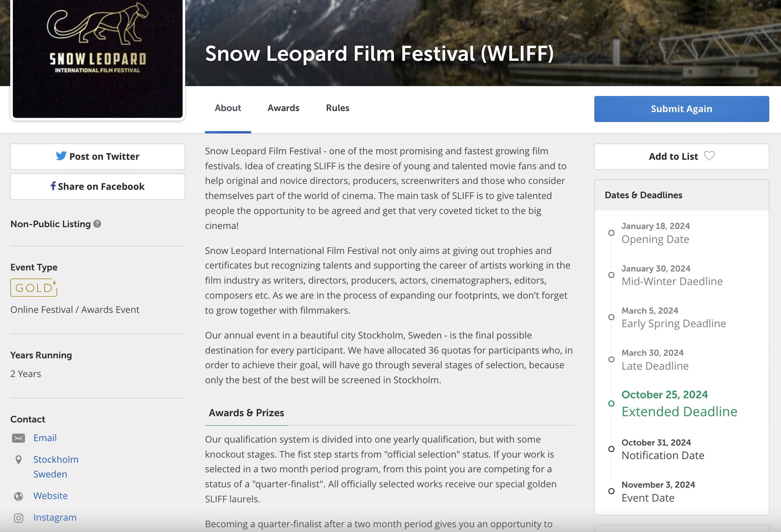The image size is (781, 532).
Task: Click the 'November 3, 2024' date
Action: pos(658,485)
